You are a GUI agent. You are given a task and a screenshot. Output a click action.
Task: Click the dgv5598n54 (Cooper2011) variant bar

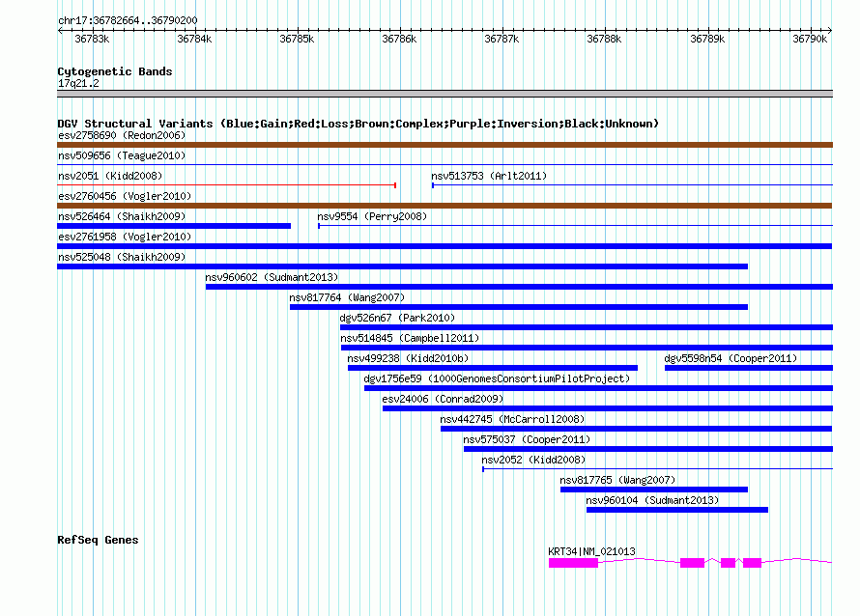[x=749, y=368]
